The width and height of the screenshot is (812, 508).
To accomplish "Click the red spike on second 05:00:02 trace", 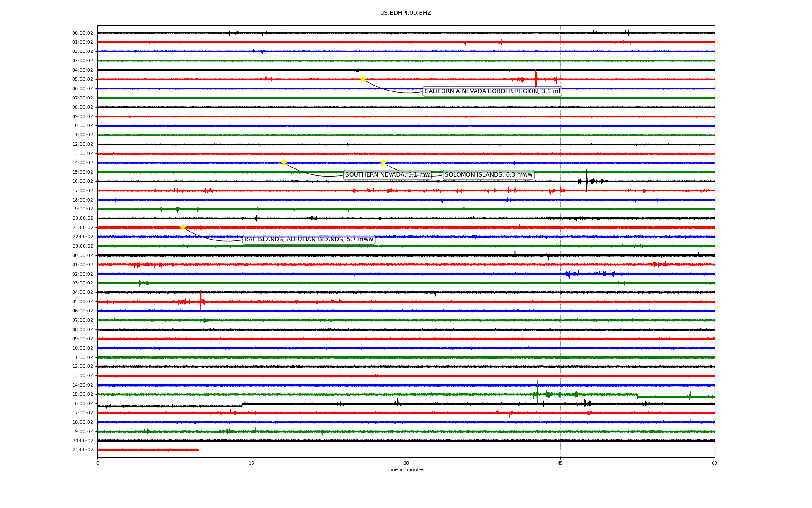I will (200, 299).
